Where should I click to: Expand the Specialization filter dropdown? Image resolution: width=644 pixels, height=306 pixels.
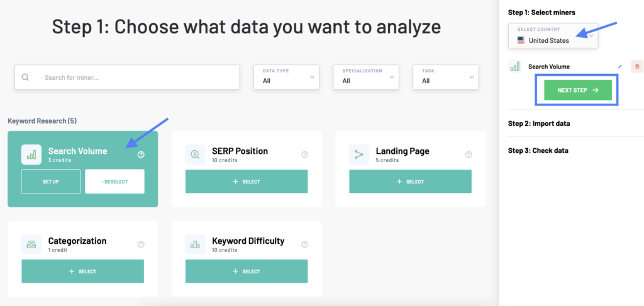tap(366, 77)
